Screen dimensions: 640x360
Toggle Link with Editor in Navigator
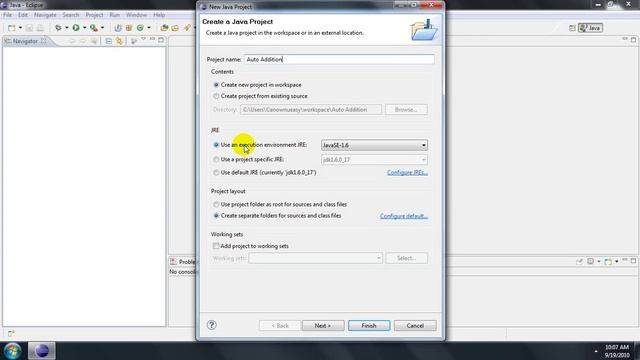pyautogui.click(x=119, y=41)
